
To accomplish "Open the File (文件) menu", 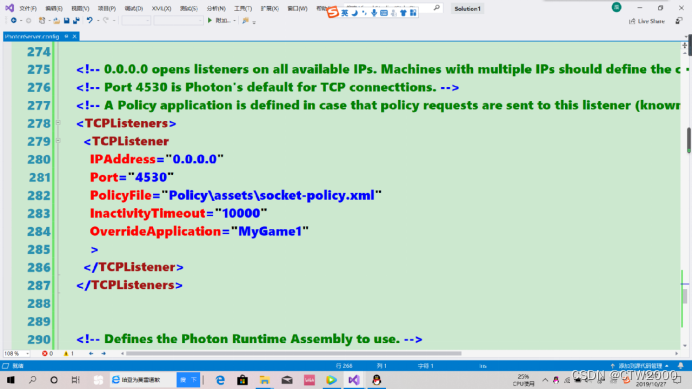I will click(28, 8).
